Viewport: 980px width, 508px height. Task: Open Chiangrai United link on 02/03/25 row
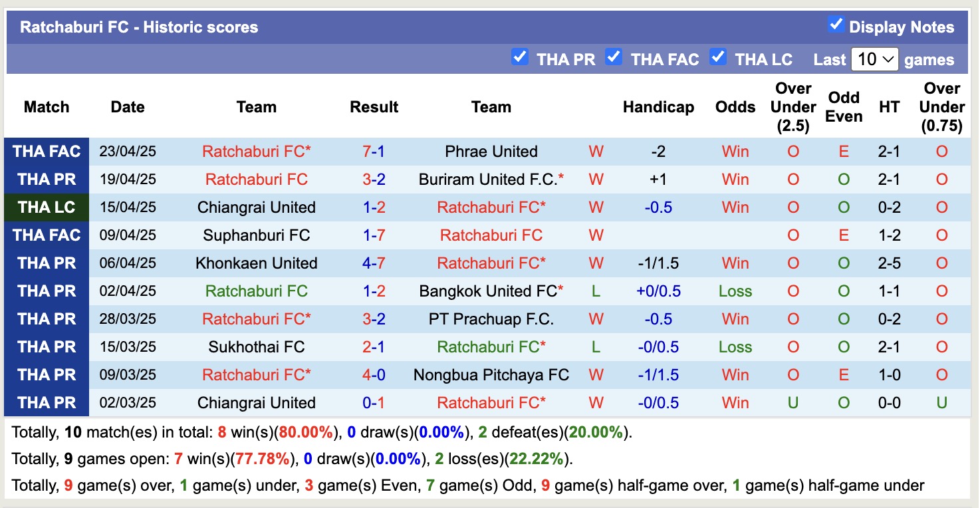pos(257,402)
